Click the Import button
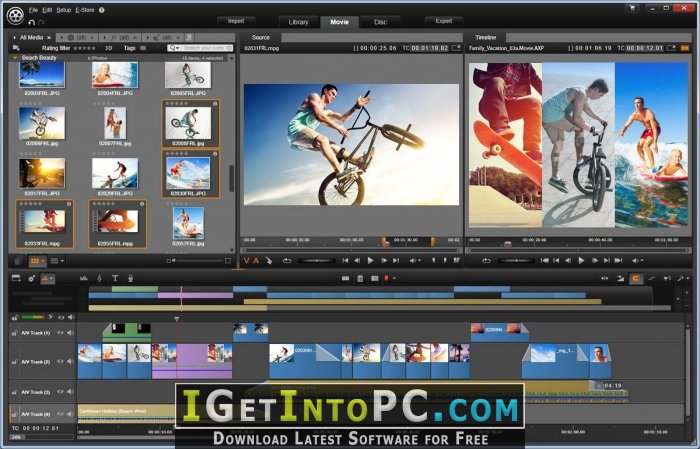700x449 pixels. (x=236, y=21)
